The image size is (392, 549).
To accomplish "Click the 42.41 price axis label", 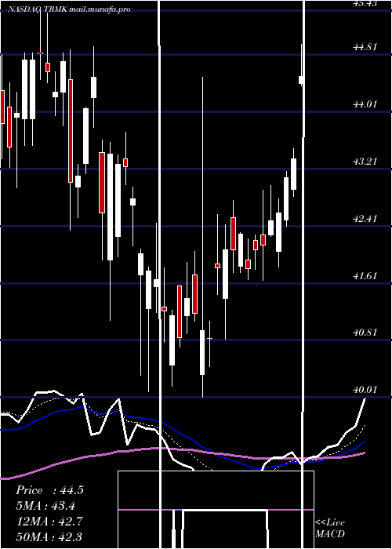I will point(365,219).
